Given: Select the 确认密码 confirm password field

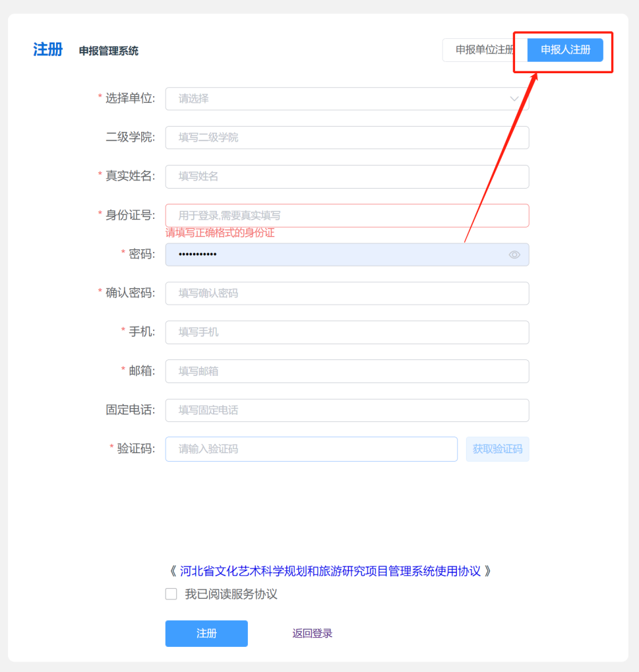Looking at the screenshot, I should pos(347,293).
